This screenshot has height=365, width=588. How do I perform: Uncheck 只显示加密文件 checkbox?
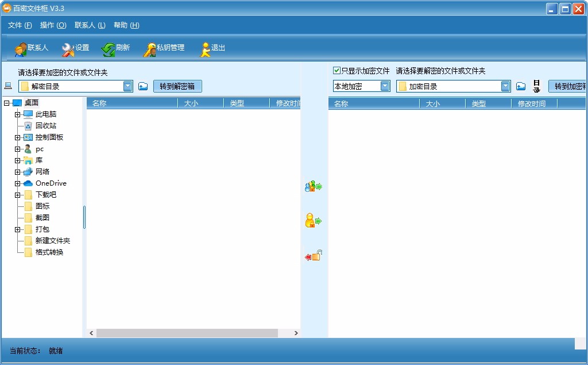pos(336,71)
